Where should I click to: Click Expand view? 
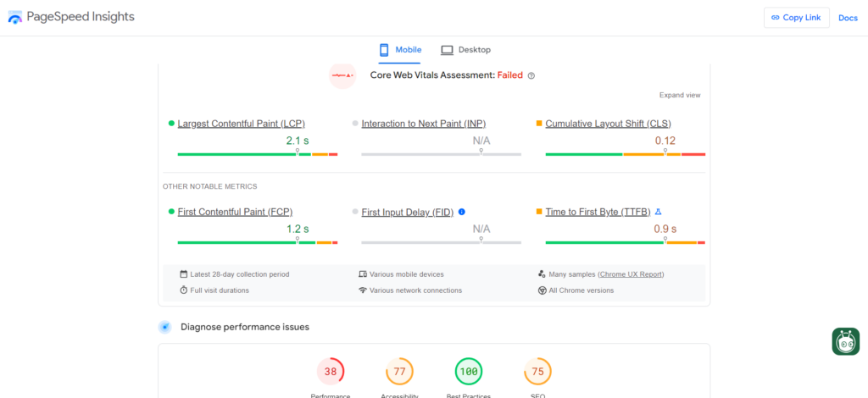click(680, 95)
